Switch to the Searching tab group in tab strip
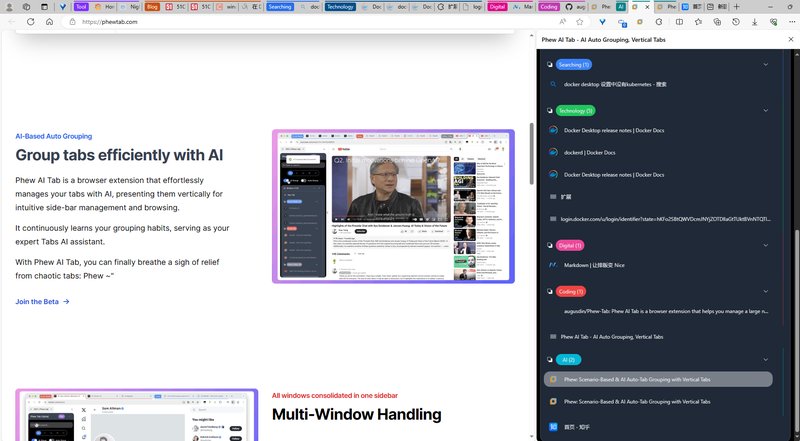Screen dimensions: 800x441 280,6
